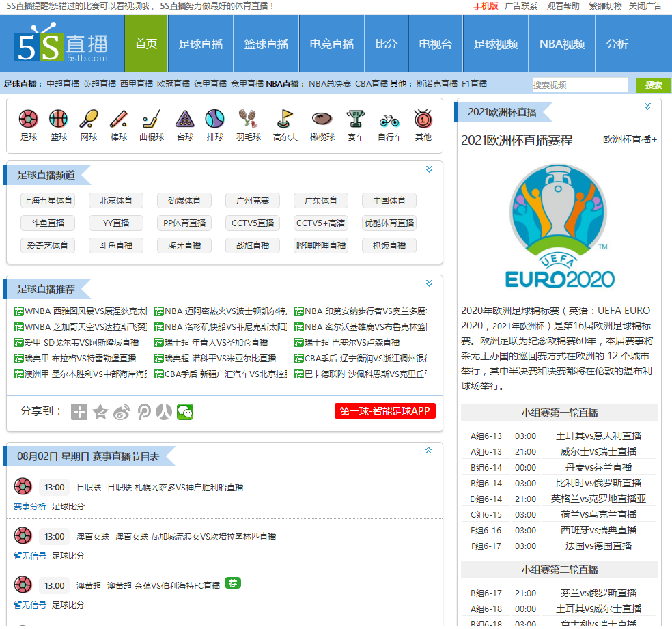672x629 pixels.
Task: Open the 上海五星体育 channel button
Action: coord(48,200)
